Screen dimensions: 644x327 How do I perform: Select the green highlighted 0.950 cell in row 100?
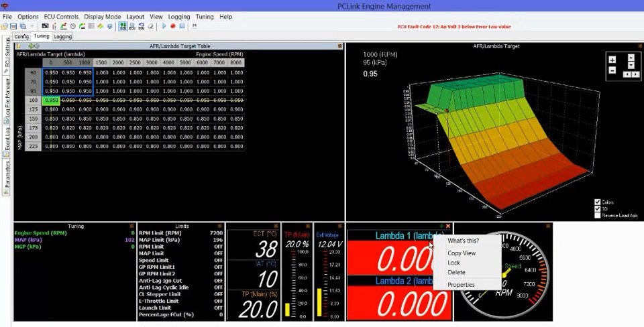52,100
